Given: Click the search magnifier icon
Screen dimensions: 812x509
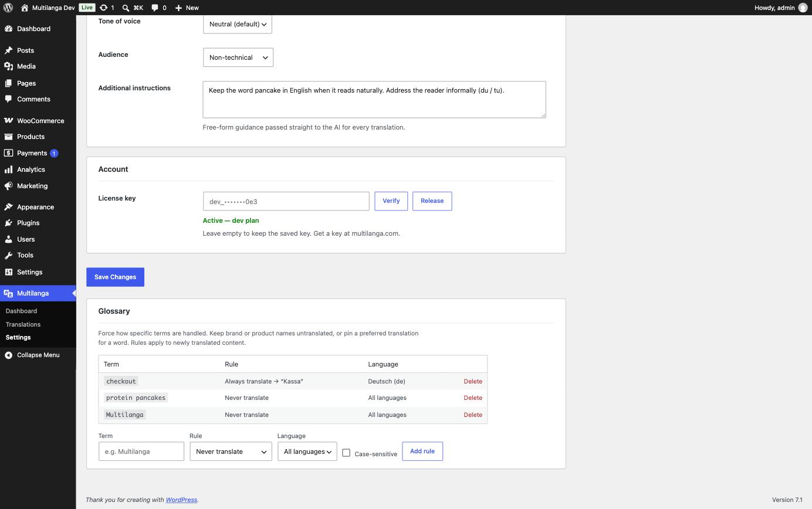Looking at the screenshot, I should point(126,8).
